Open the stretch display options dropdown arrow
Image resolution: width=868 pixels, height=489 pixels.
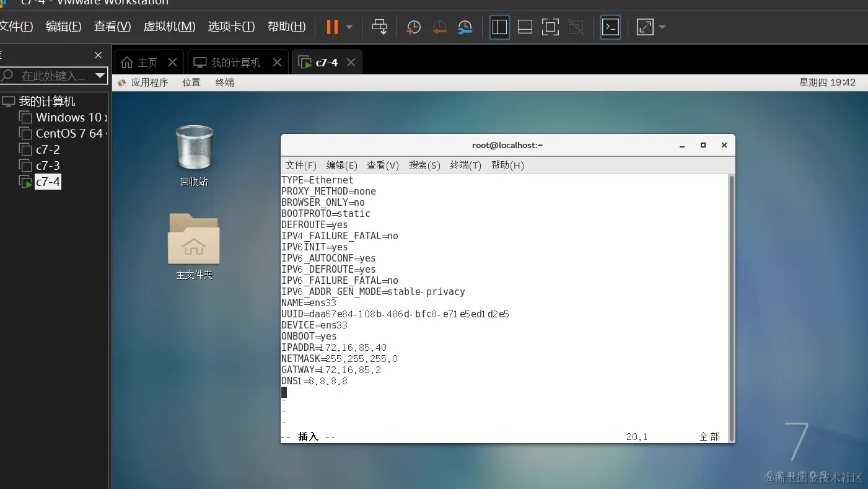[x=662, y=27]
